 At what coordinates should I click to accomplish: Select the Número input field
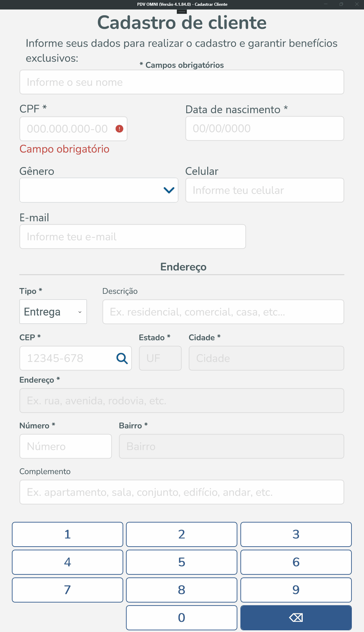pyautogui.click(x=66, y=446)
